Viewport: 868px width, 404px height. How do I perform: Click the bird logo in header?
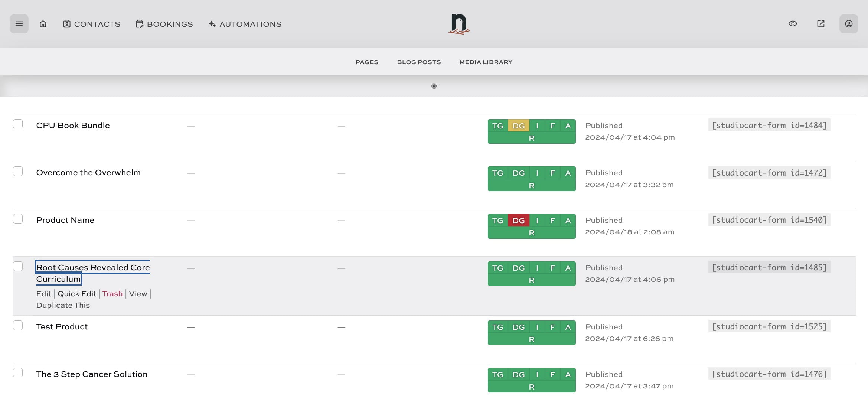point(459,24)
